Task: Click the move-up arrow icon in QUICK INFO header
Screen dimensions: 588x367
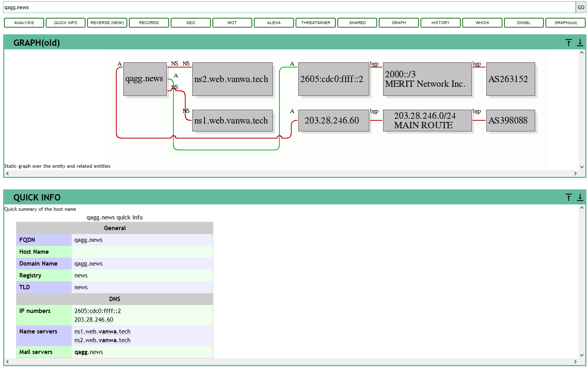Action: click(569, 197)
